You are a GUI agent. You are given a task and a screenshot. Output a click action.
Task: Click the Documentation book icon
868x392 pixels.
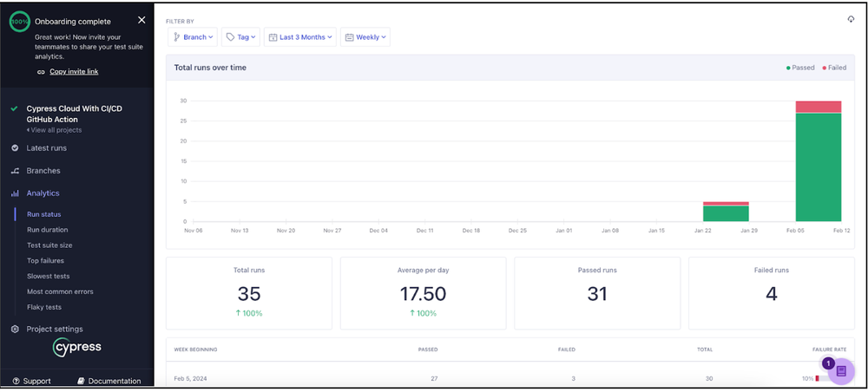pos(81,381)
